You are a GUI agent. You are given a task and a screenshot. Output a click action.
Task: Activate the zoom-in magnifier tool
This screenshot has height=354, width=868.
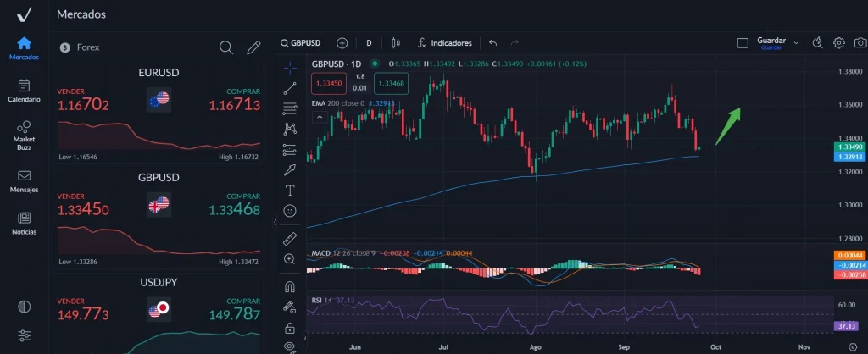point(290,258)
